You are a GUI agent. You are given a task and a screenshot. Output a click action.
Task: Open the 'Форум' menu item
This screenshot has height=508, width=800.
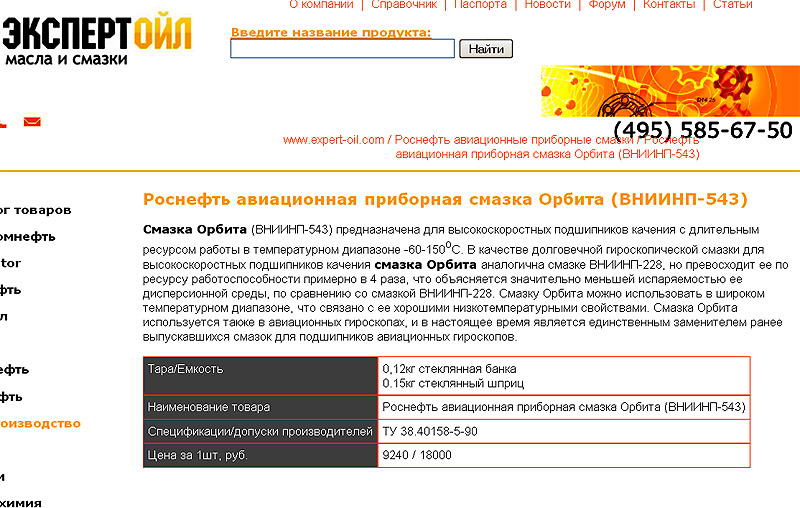click(607, 5)
